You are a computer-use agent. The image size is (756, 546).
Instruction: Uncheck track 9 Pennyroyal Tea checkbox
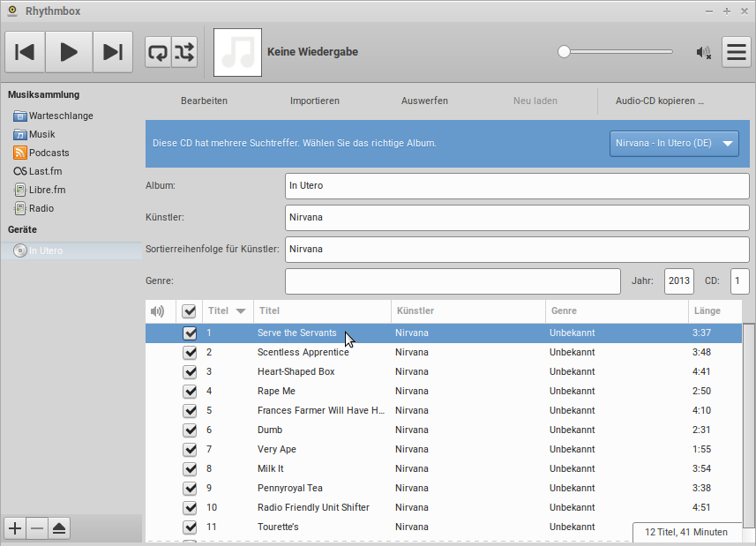(190, 488)
